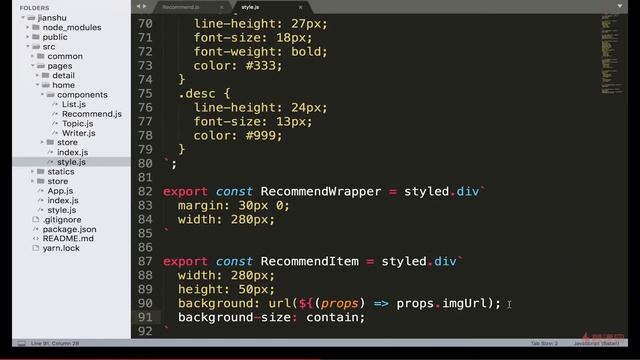Place cursor on RecommendItem identifier
Screen dimensions: 640x360
309,261
